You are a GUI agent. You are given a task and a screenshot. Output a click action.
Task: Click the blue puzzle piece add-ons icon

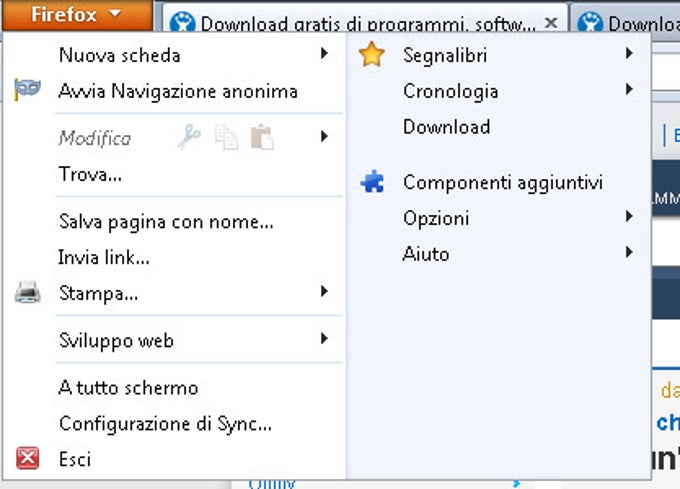coord(373,181)
